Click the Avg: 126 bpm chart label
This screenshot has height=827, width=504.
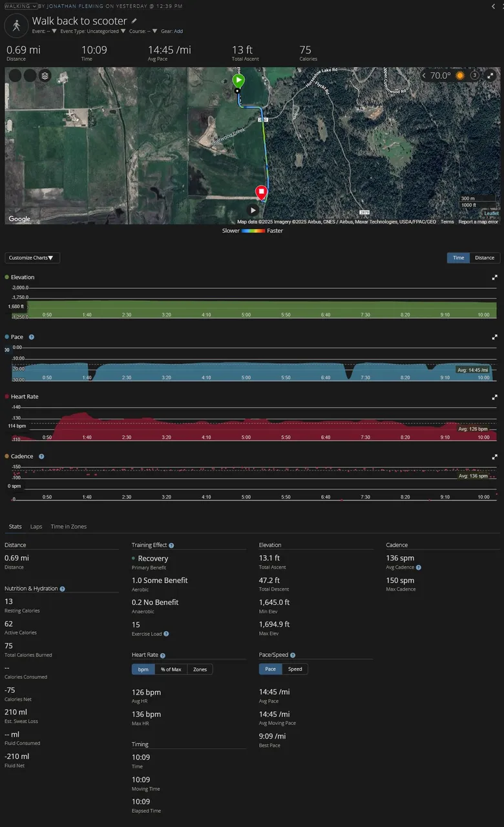[473, 429]
